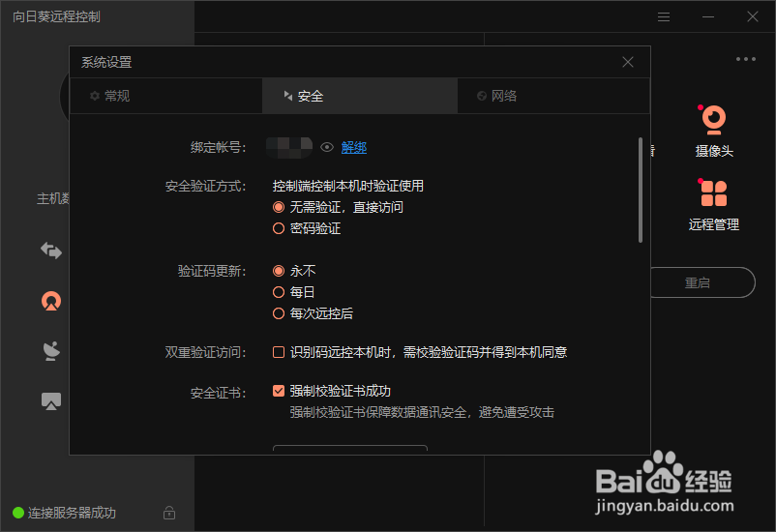The width and height of the screenshot is (776, 532).
Task: Open the hamburger menu in title bar
Action: click(x=664, y=17)
